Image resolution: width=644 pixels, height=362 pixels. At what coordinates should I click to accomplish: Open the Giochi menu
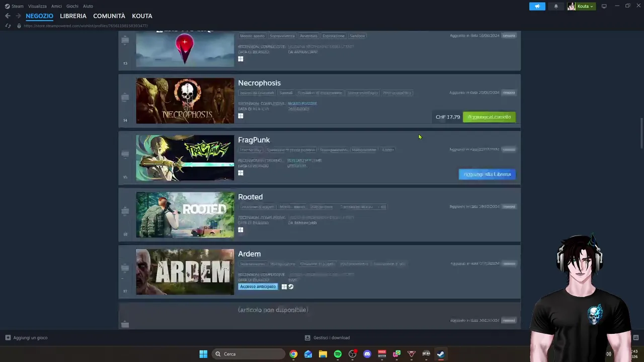72,6
